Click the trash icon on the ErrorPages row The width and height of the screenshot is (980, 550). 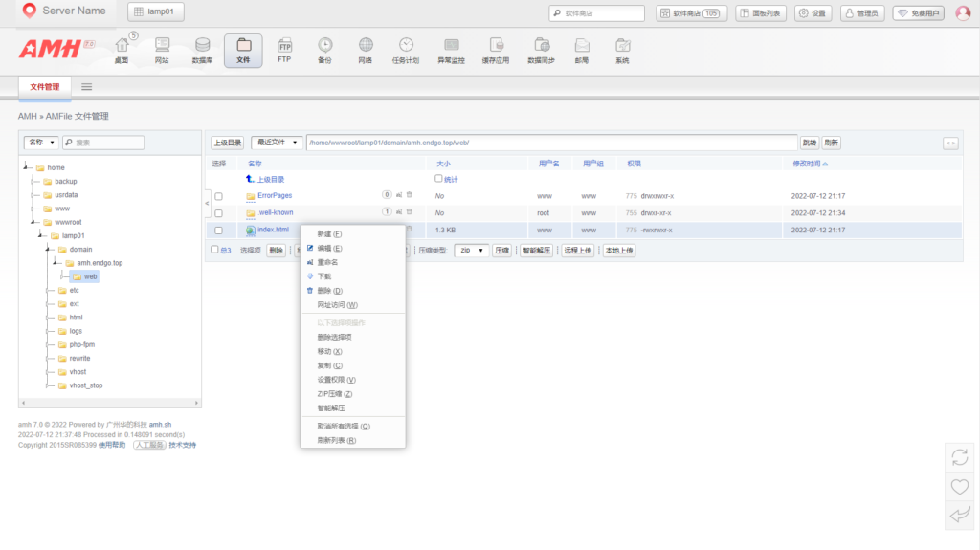point(410,195)
